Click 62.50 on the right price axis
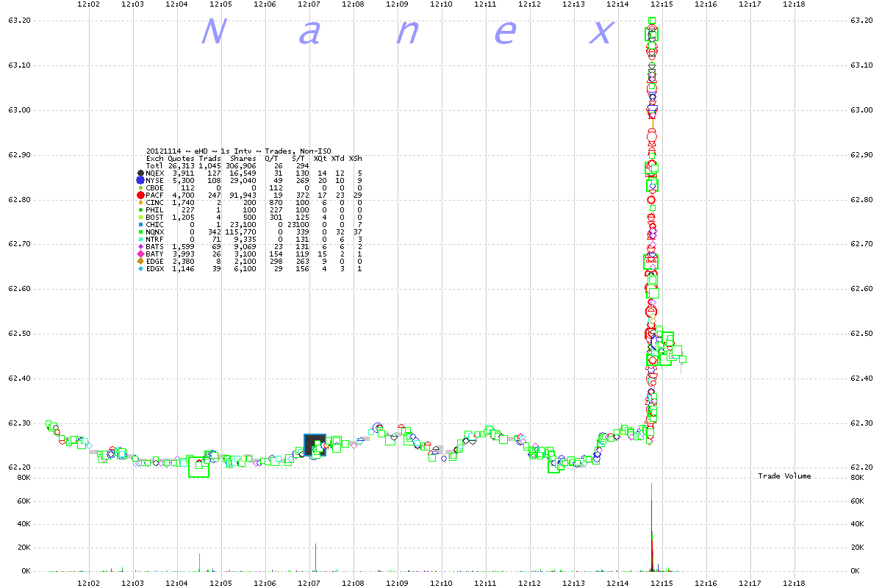Viewport: 882px width, 588px height. point(863,334)
